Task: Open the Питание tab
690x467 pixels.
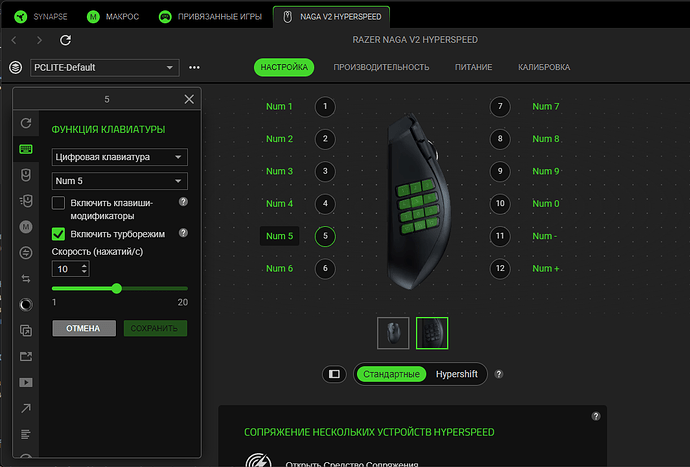Action: pyautogui.click(x=473, y=67)
